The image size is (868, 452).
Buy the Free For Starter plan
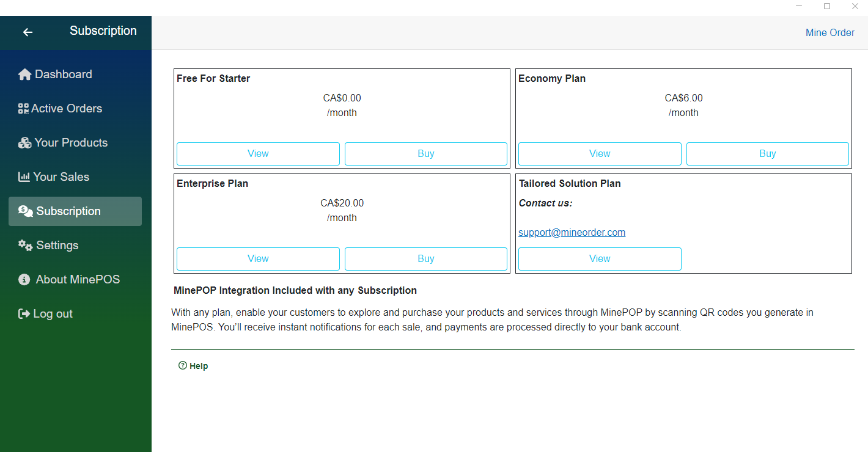coord(425,154)
